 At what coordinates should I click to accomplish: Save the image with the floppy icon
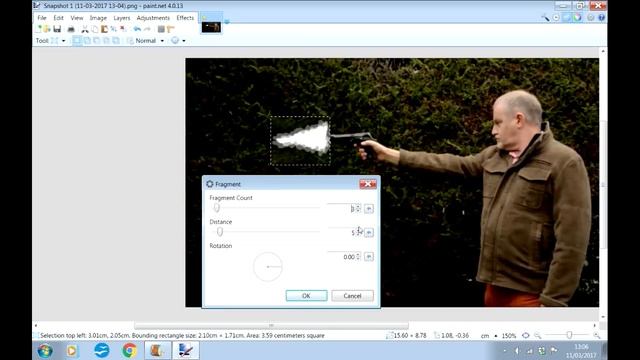tap(57, 29)
